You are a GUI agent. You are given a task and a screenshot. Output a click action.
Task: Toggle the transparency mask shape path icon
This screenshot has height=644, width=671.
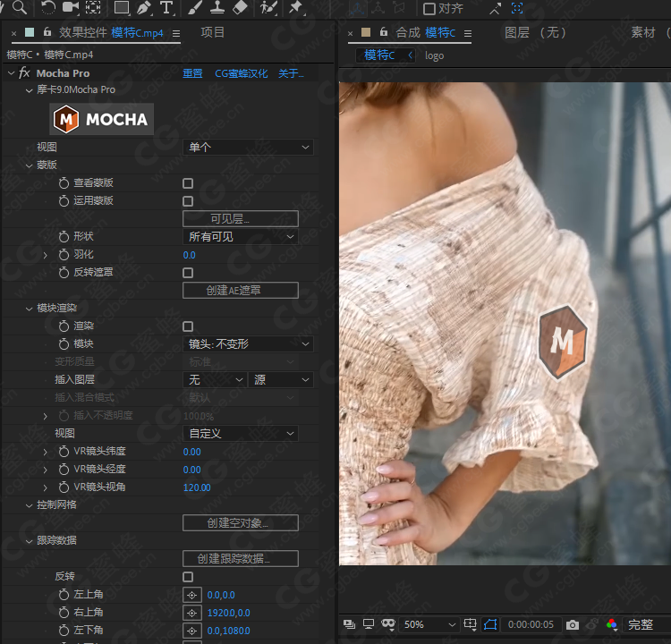click(x=490, y=624)
